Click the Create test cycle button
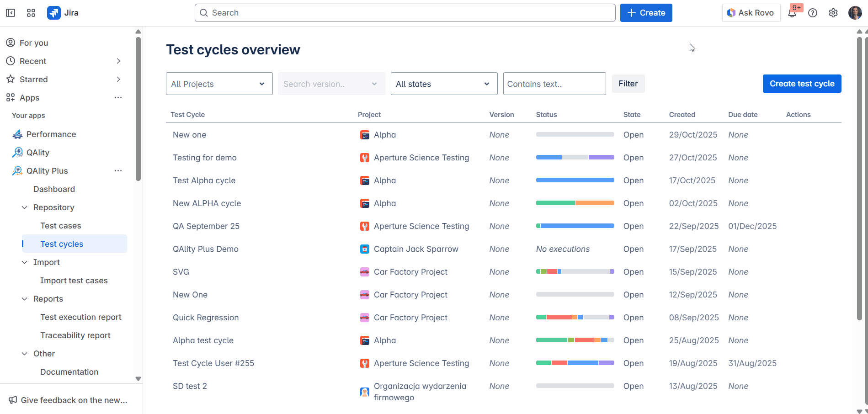868x414 pixels. (802, 84)
